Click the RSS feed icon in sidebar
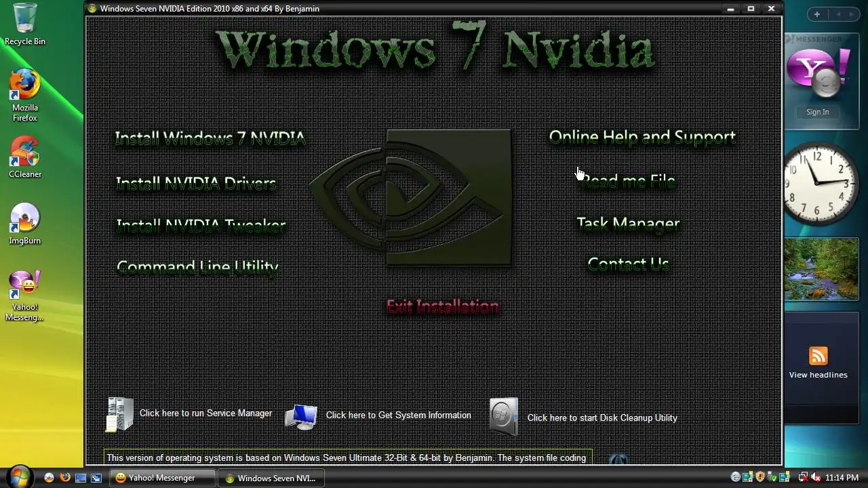868x488 pixels. [x=818, y=356]
